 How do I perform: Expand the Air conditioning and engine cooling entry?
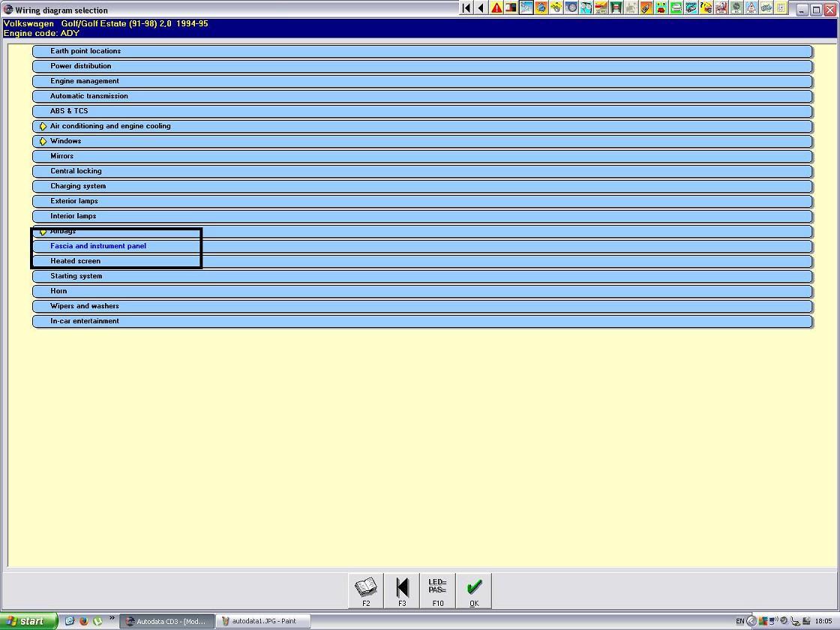43,126
